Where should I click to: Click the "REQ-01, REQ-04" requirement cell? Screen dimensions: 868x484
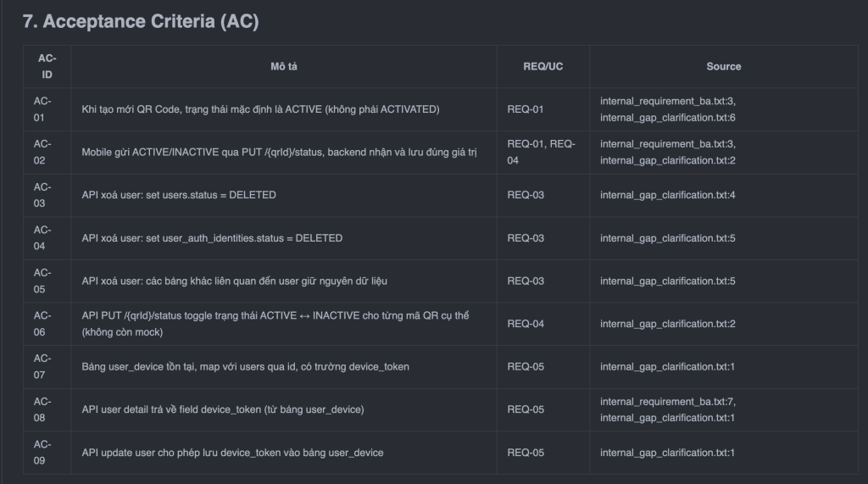542,152
